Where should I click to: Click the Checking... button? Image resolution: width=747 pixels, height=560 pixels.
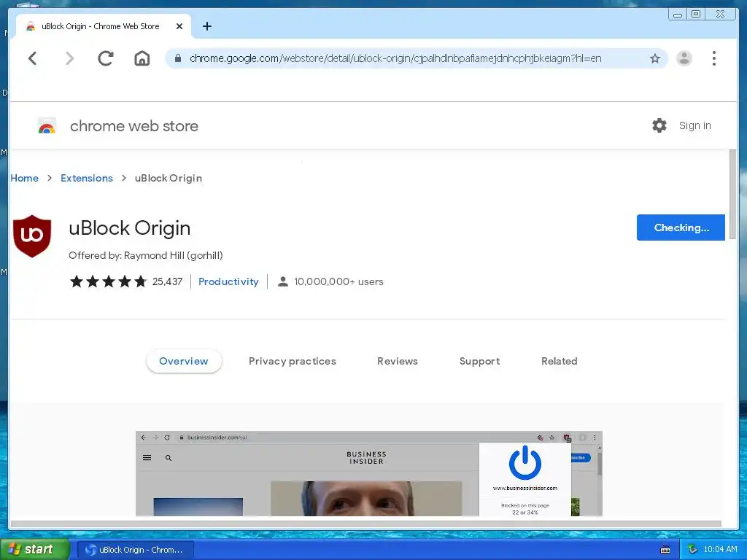tap(681, 227)
